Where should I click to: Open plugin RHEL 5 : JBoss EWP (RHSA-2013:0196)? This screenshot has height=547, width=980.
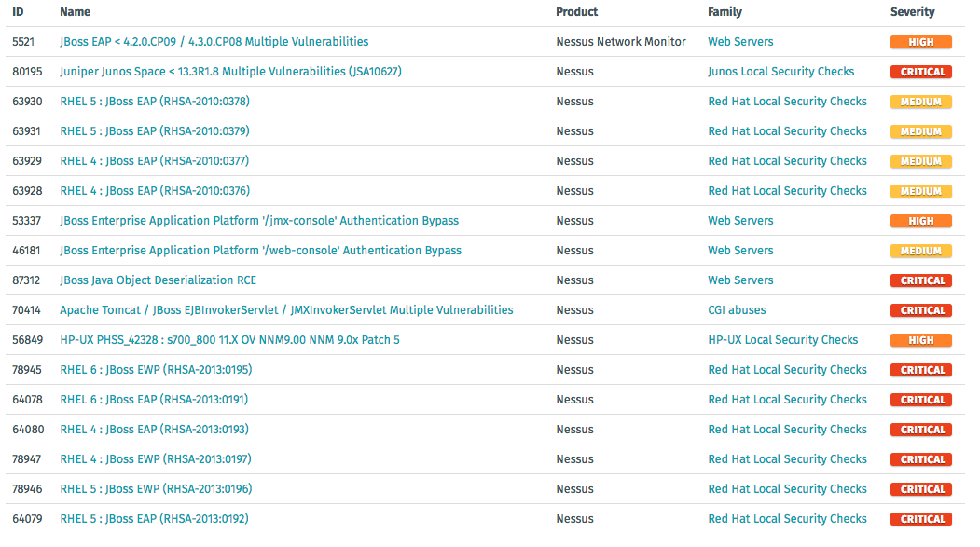click(x=157, y=489)
